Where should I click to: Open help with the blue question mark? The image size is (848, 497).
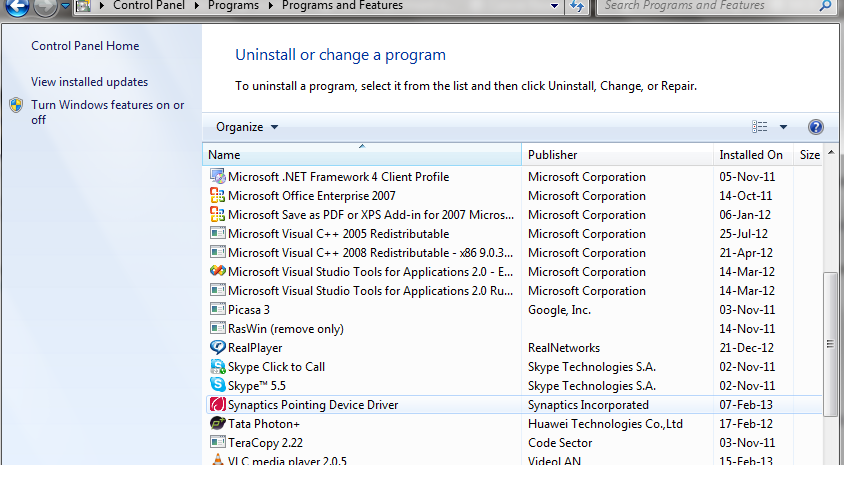coord(815,127)
